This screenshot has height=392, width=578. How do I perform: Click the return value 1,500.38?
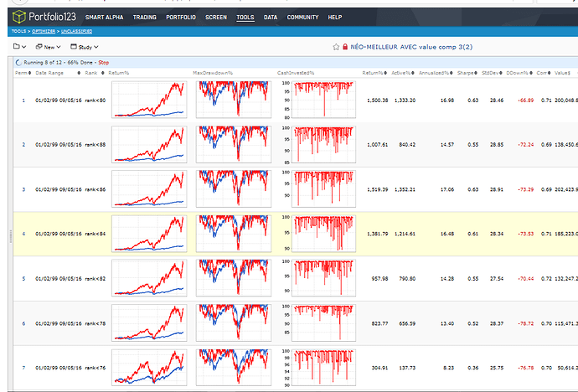coord(377,101)
